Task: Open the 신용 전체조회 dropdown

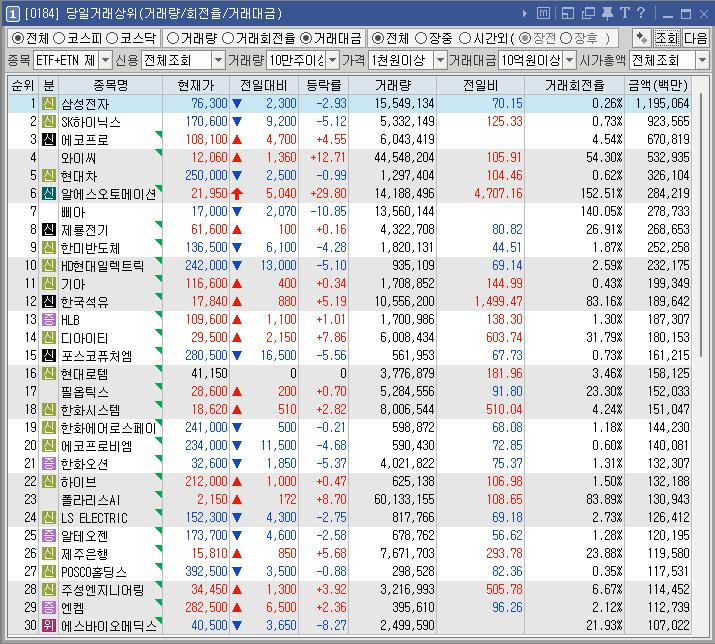Action: click(218, 60)
